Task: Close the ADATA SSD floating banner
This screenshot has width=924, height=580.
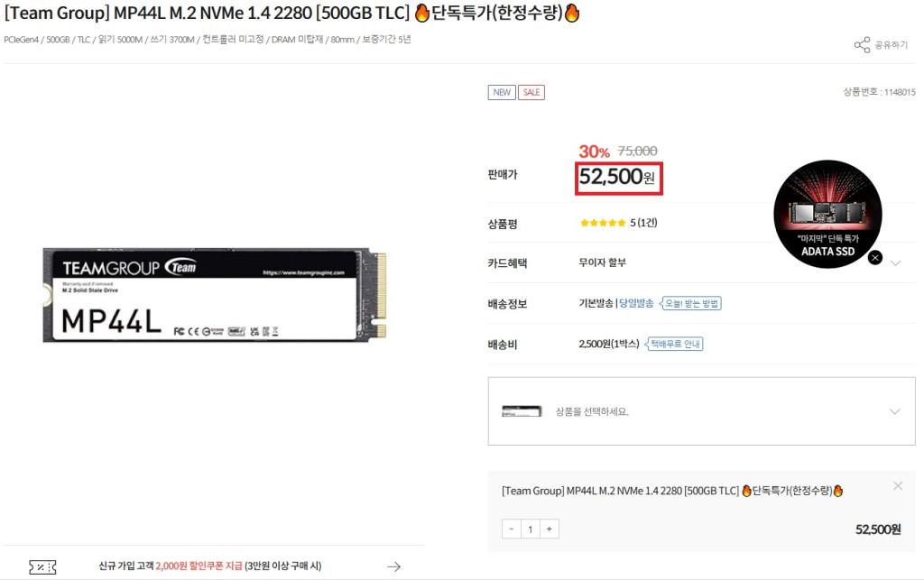Action: coord(875,258)
